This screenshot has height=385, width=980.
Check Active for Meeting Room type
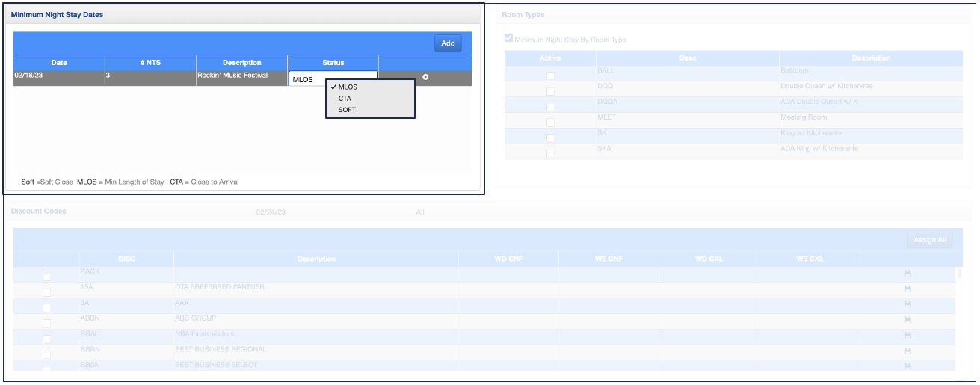click(x=551, y=122)
